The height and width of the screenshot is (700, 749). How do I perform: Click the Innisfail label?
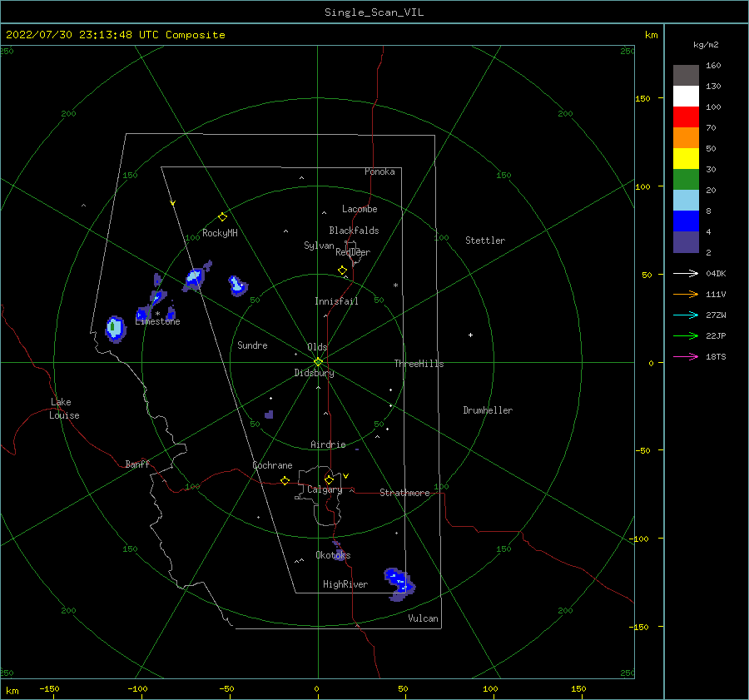tap(336, 301)
